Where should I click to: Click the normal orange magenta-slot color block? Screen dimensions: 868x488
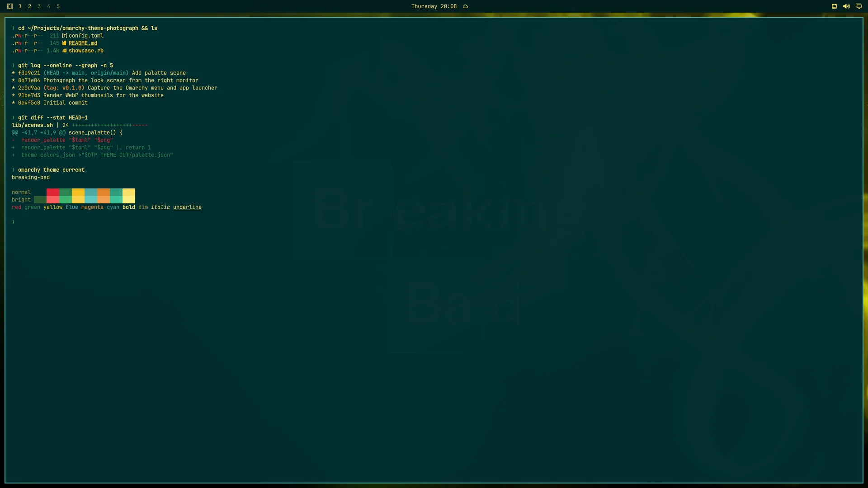[104, 192]
